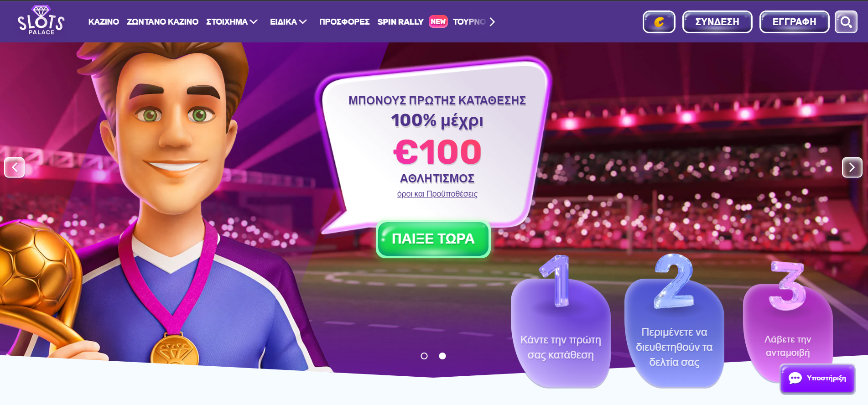Open the Υποστήριξη chat bubble

(x=817, y=379)
